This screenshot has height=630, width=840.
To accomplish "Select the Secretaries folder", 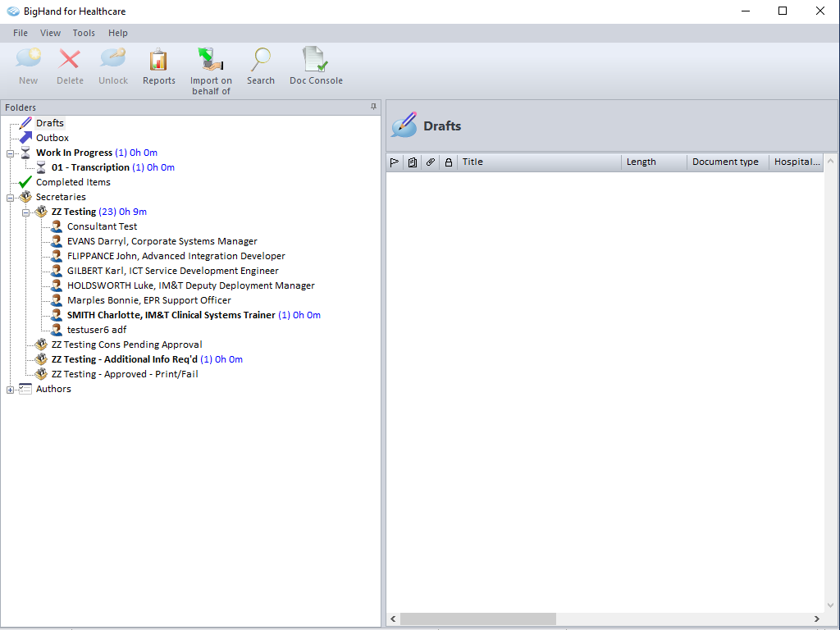I will pos(61,197).
